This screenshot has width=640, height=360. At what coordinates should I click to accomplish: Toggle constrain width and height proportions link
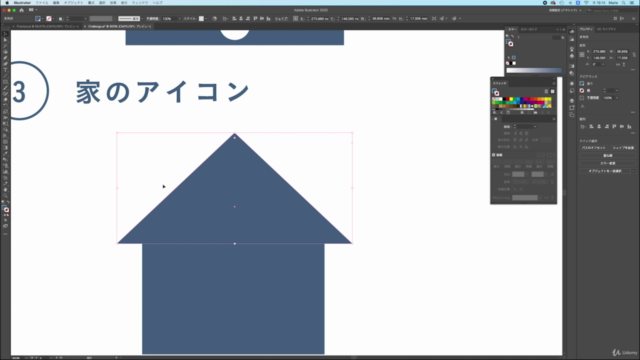pos(634,55)
